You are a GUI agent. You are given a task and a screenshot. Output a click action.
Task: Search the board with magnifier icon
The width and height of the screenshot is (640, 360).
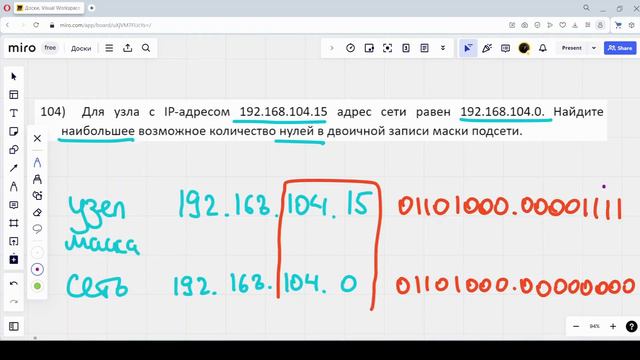(x=146, y=48)
